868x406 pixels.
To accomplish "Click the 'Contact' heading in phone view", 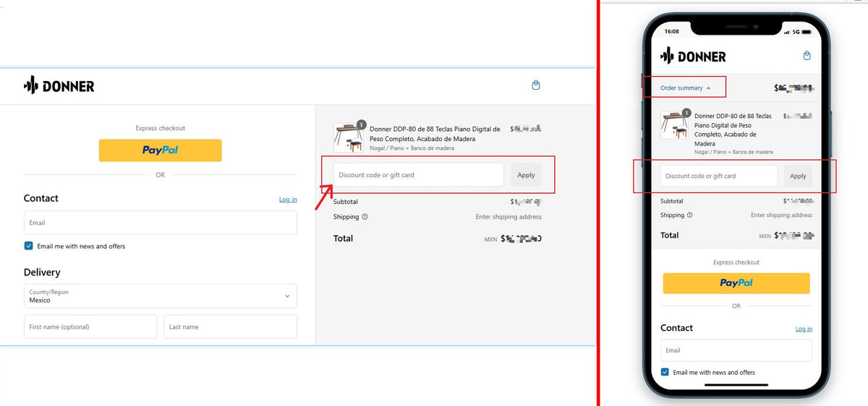I will [x=676, y=328].
